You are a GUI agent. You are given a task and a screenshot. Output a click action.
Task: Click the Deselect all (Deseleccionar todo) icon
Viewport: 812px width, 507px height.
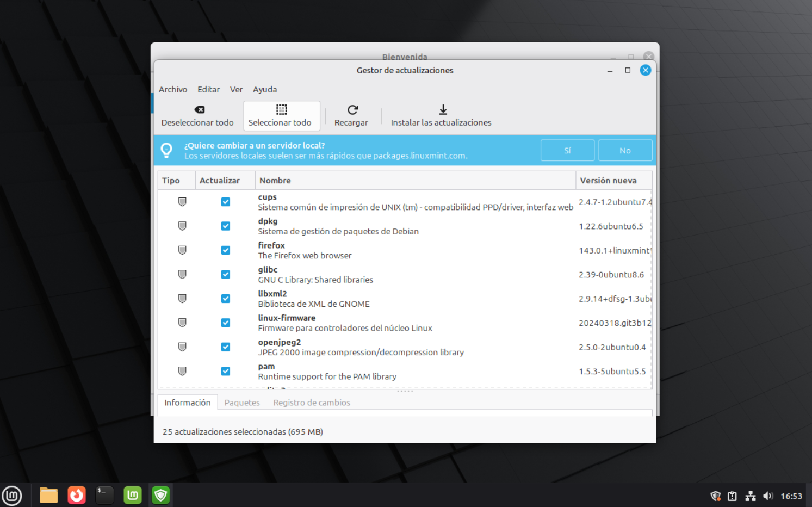(199, 110)
